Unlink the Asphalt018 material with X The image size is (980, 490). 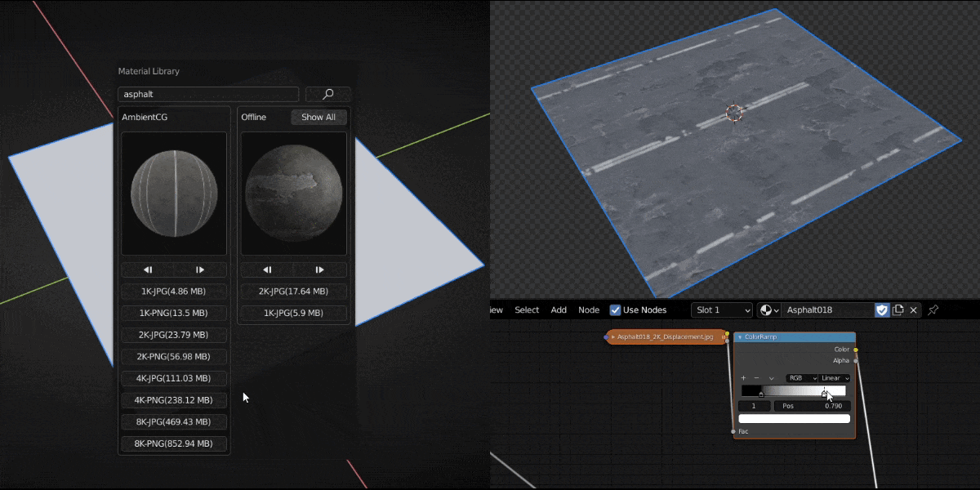914,310
